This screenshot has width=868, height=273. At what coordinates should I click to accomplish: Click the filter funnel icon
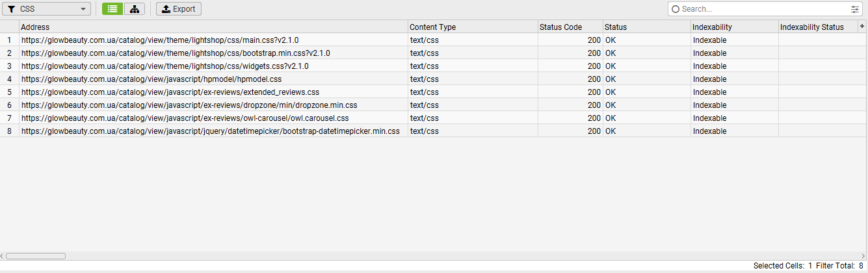point(11,9)
